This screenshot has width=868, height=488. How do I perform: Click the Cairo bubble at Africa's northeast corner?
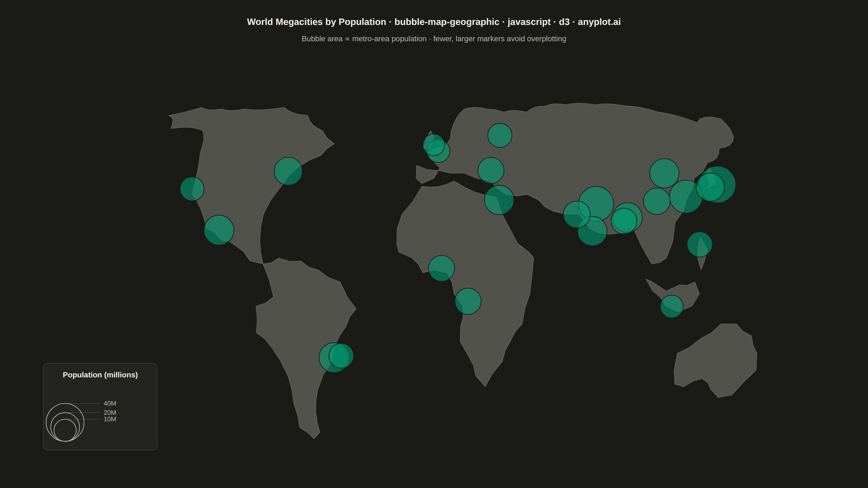499,200
